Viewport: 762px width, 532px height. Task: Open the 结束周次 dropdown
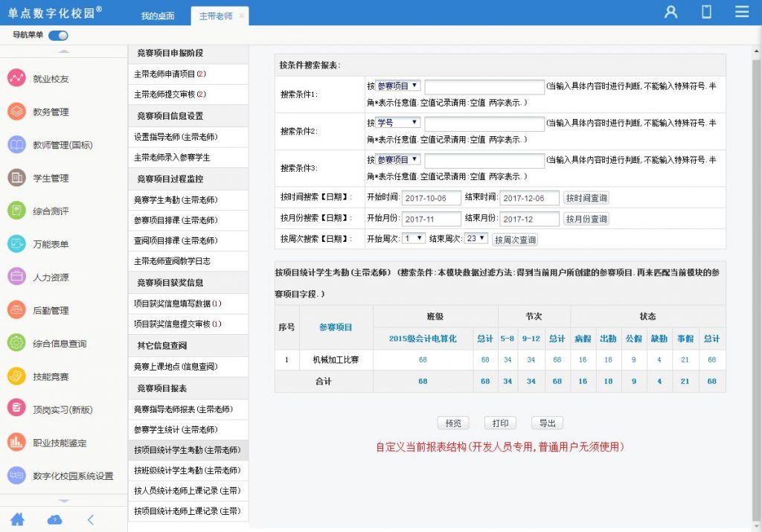[x=476, y=239]
